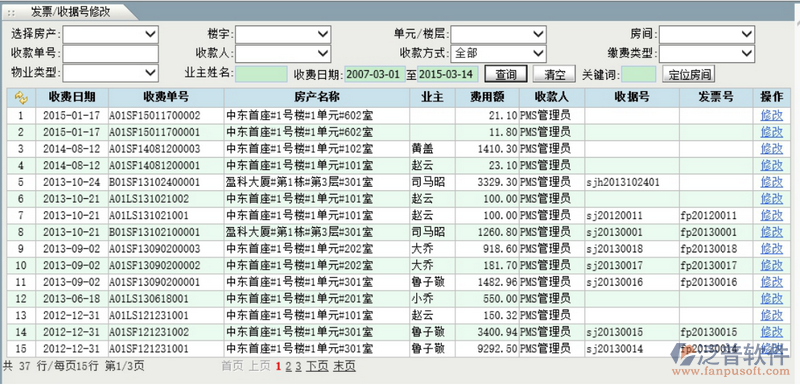Open the 物业类型 dropdown
Screen dimensions: 800x387
click(111, 72)
